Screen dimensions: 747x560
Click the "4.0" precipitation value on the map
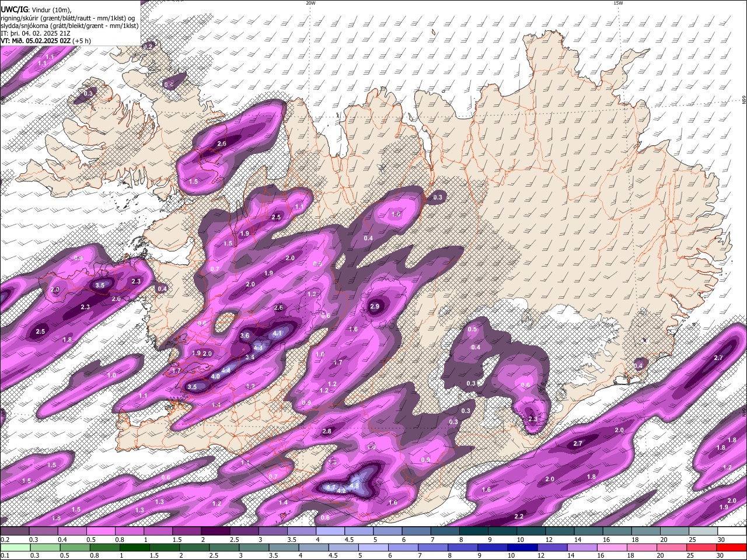(215, 377)
